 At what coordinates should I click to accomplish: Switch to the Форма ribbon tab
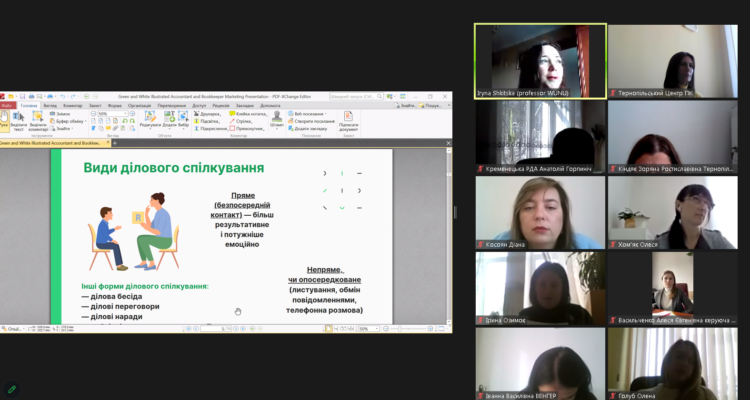pos(115,105)
